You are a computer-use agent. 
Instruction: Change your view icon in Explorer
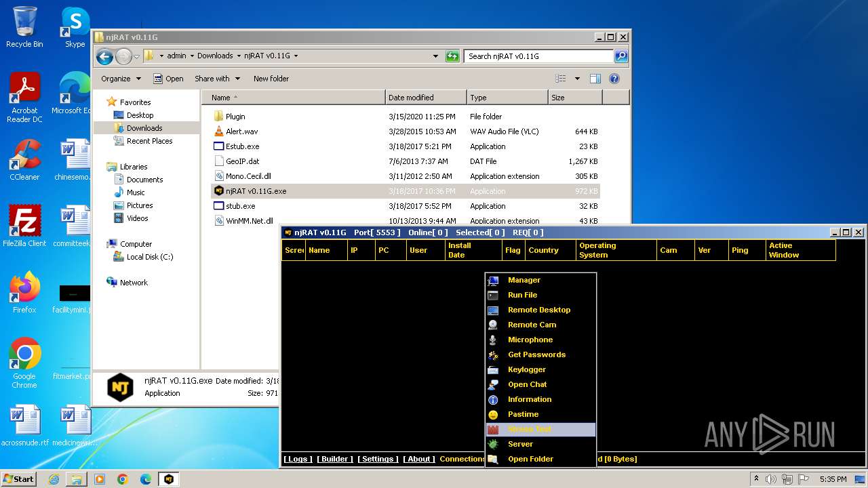(561, 79)
